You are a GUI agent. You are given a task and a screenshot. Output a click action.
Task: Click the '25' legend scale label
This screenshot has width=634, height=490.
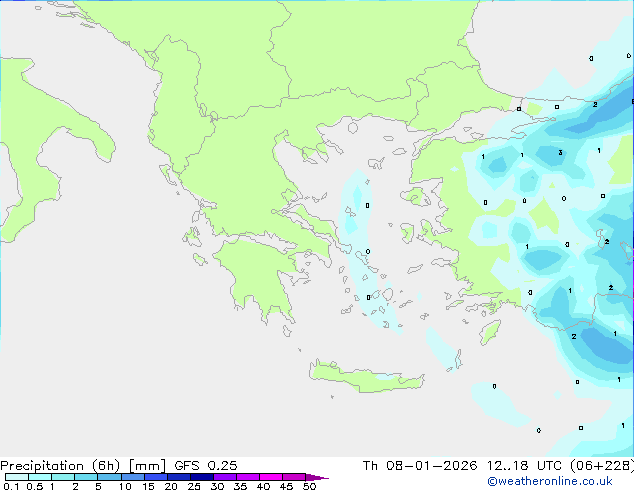[194, 486]
